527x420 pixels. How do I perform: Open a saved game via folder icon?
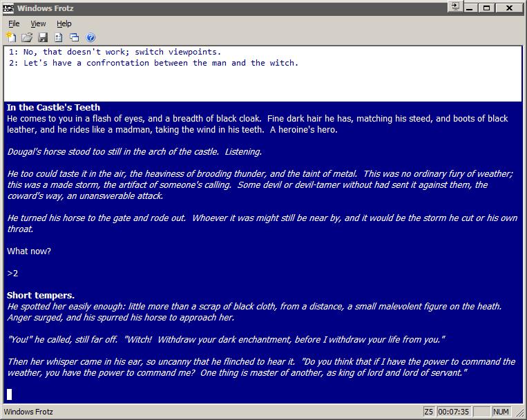[27, 37]
